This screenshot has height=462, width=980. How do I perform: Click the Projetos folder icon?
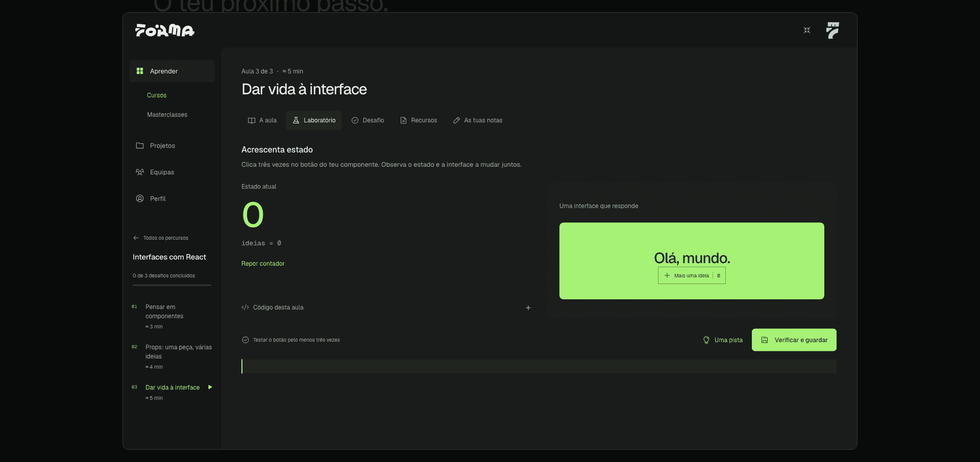(140, 146)
